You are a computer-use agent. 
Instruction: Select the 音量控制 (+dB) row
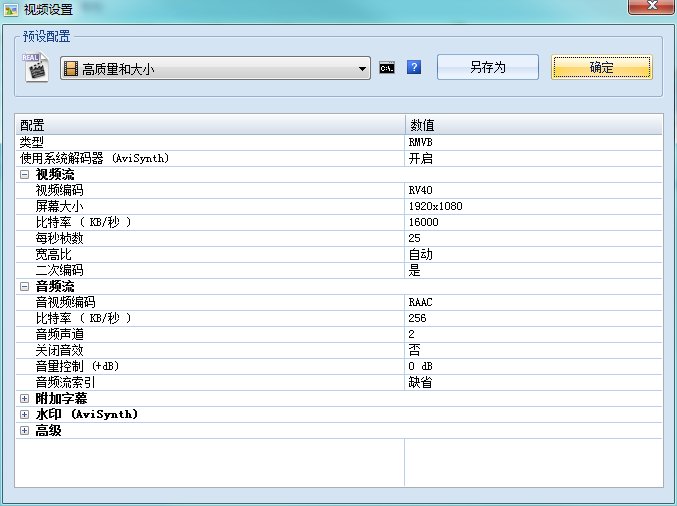pos(339,366)
